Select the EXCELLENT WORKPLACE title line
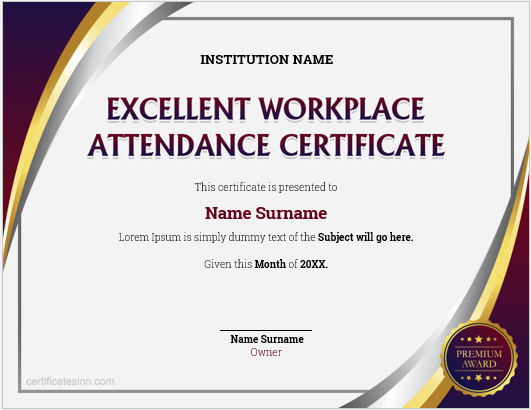 pyautogui.click(x=266, y=109)
